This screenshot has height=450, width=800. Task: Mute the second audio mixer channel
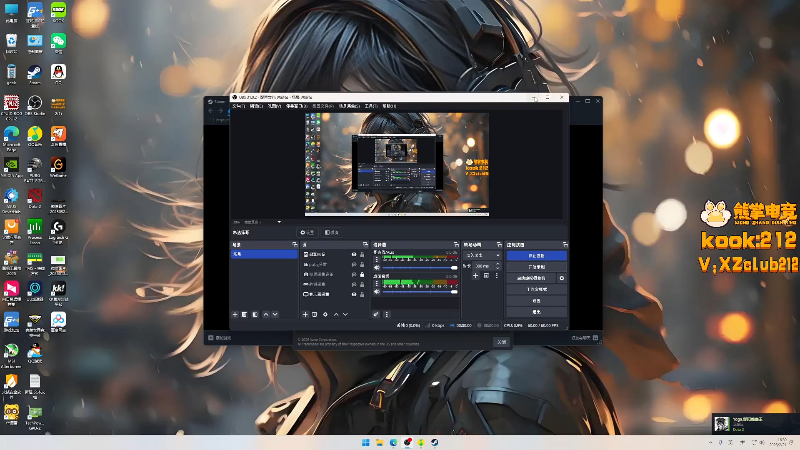[377, 291]
